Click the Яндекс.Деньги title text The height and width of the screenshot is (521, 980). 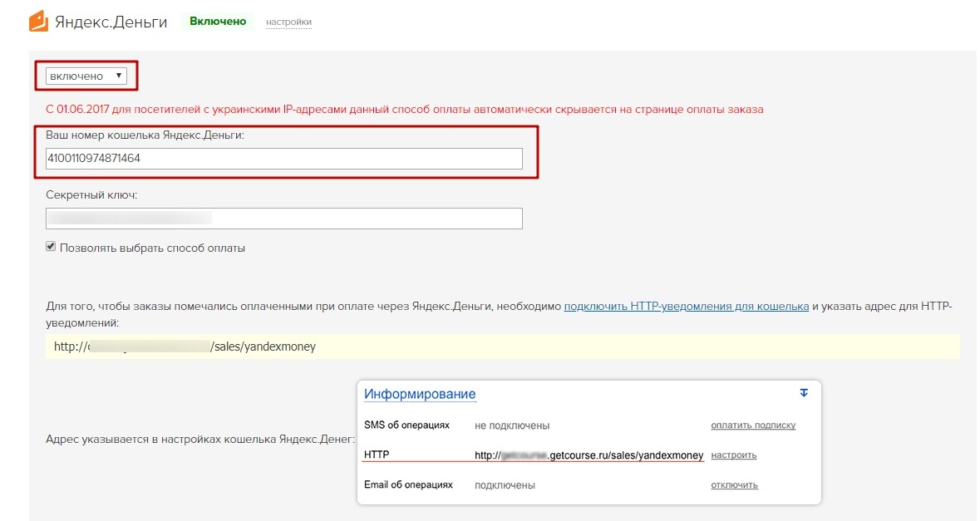111,22
